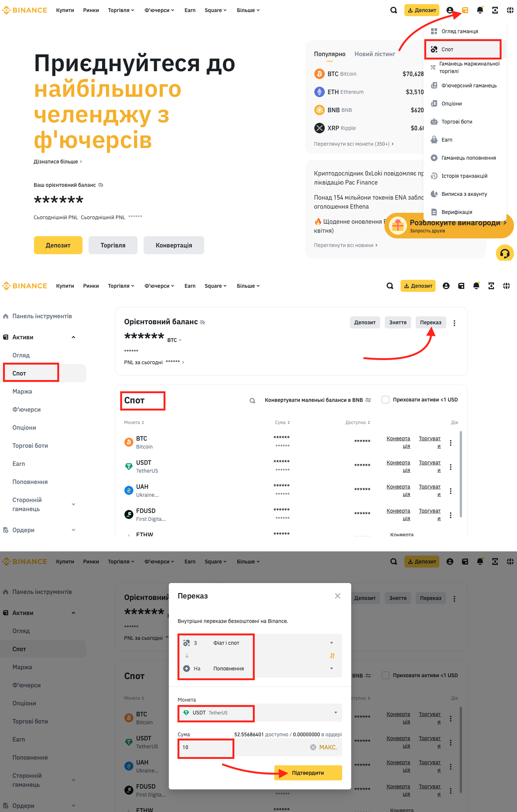Click the Дізнатися більше link

coord(58,162)
